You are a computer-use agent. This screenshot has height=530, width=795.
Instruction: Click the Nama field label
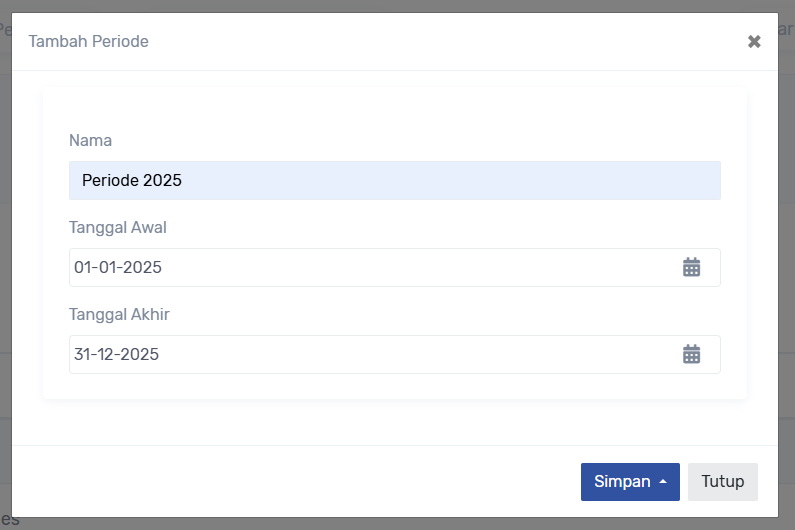click(x=90, y=140)
